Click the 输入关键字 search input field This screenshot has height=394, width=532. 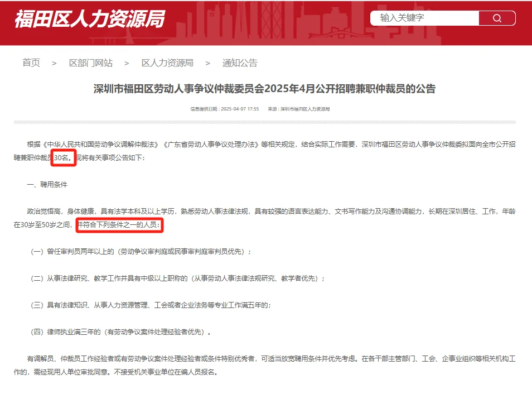pyautogui.click(x=424, y=18)
